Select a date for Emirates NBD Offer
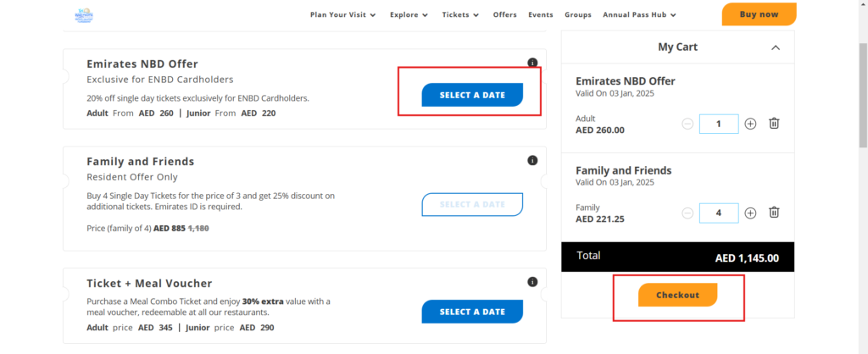 tap(472, 95)
